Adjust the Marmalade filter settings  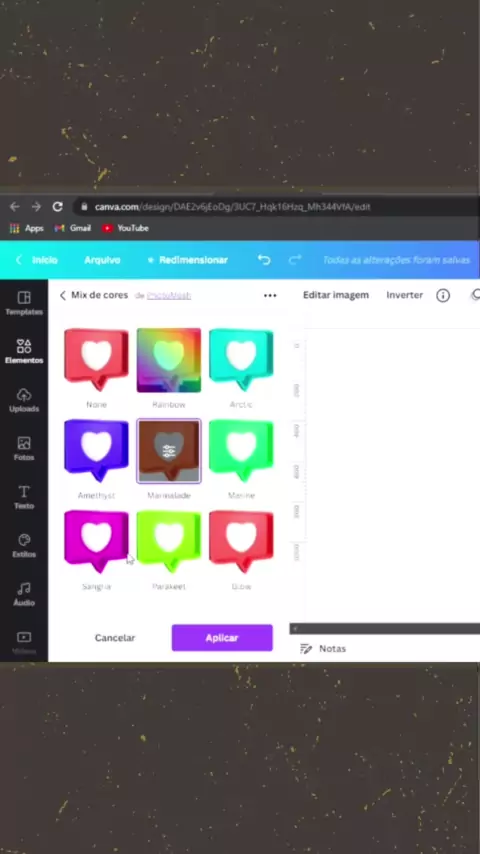[169, 451]
